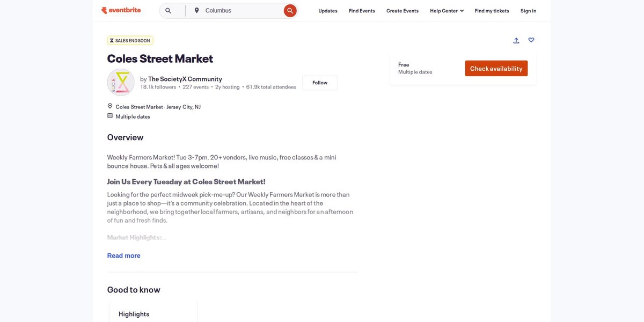
Task: Open the Updates menu item
Action: 328,11
